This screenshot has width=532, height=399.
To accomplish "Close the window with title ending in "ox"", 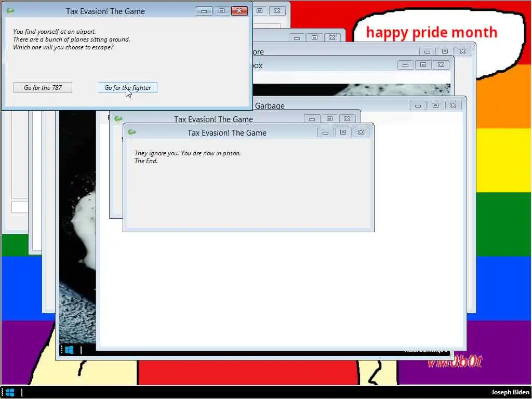I will coord(441,65).
